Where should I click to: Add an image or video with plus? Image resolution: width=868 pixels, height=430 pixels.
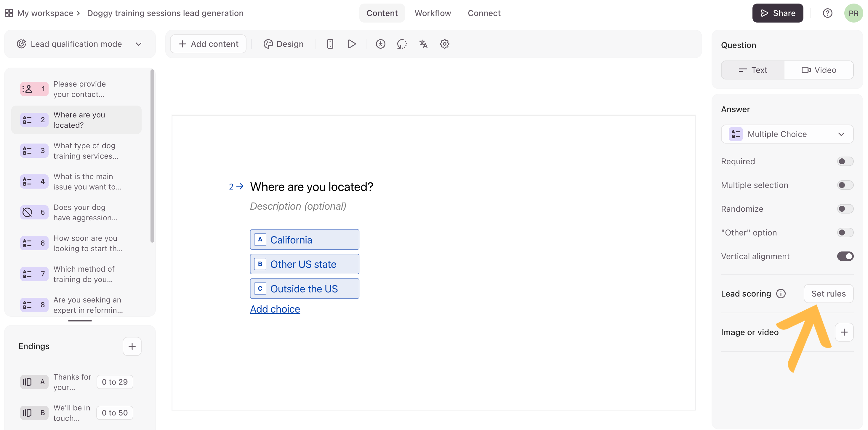coord(844,332)
